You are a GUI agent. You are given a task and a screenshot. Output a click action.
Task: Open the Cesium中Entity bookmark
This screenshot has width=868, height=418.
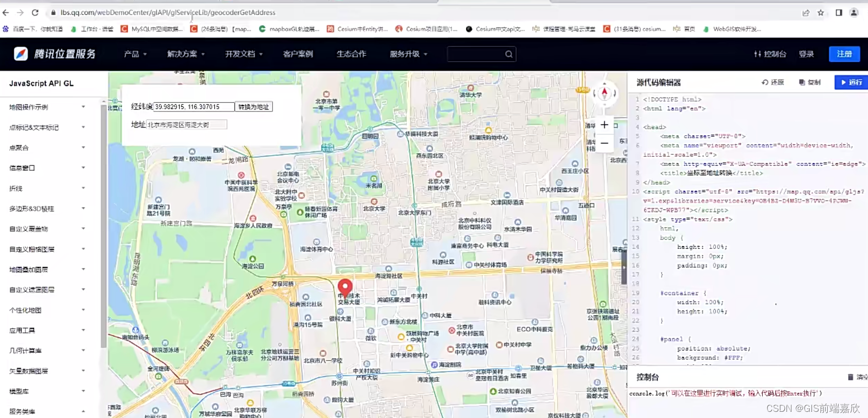357,29
